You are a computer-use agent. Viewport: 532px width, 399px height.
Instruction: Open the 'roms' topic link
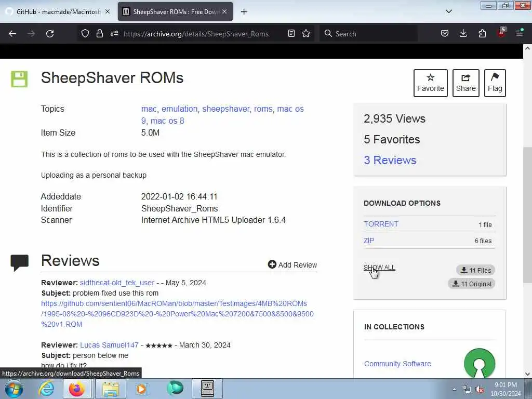pyautogui.click(x=263, y=109)
